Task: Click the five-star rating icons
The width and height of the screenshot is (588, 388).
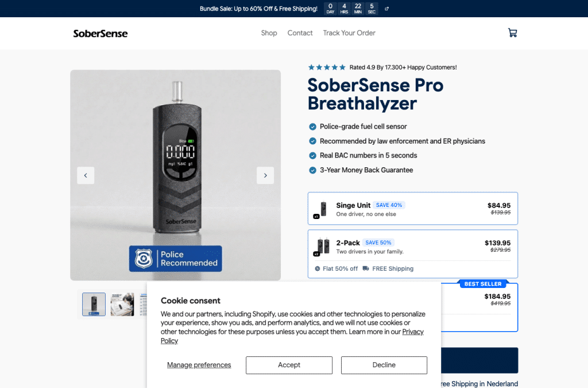Action: point(327,67)
